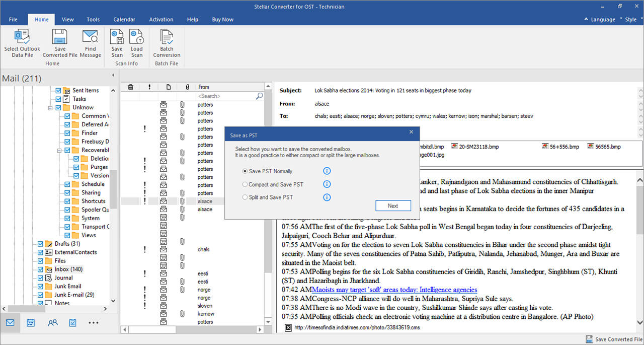Open the more options ellipsis in bottom navigation

[94, 323]
